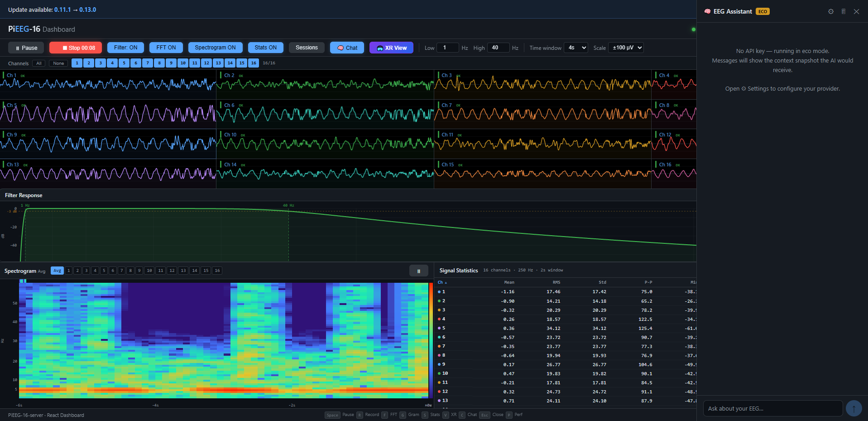Open the Chat brain button
The width and height of the screenshot is (868, 421).
coord(347,48)
